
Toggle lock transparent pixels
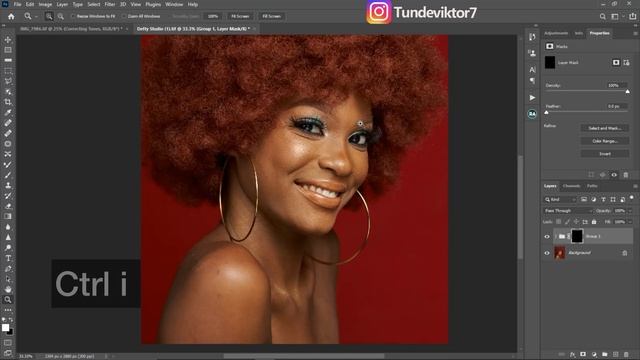[558, 222]
